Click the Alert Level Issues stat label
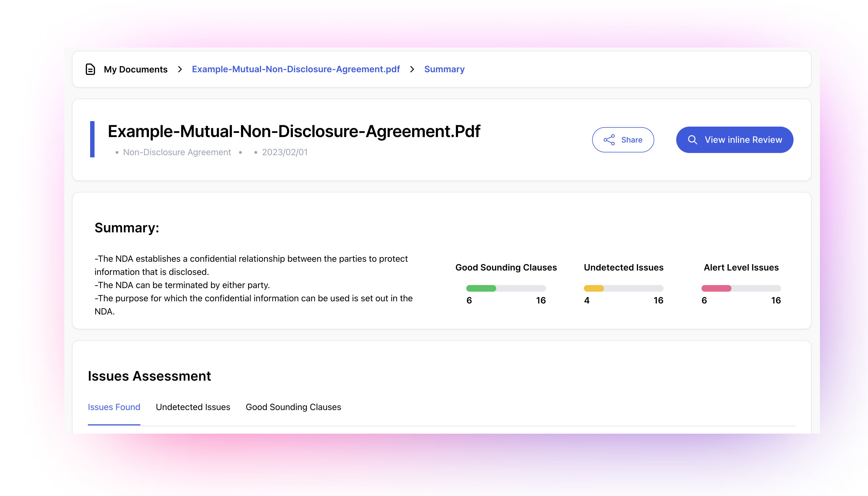Image resolution: width=868 pixels, height=496 pixels. [741, 267]
